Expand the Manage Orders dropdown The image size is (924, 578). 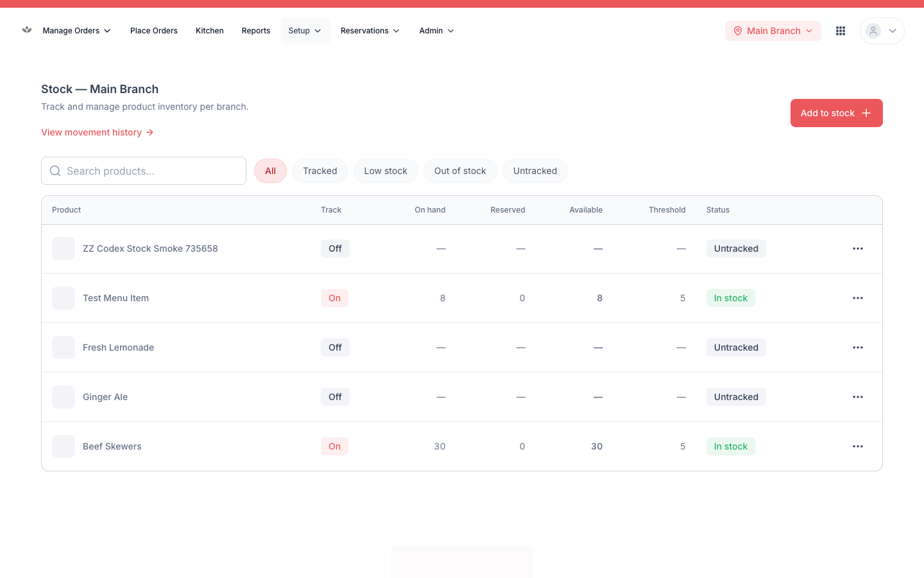tap(76, 31)
